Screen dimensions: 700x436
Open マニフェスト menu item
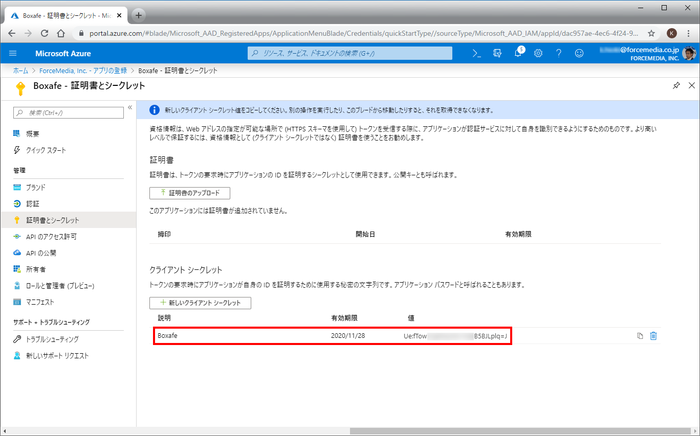pyautogui.click(x=40, y=302)
